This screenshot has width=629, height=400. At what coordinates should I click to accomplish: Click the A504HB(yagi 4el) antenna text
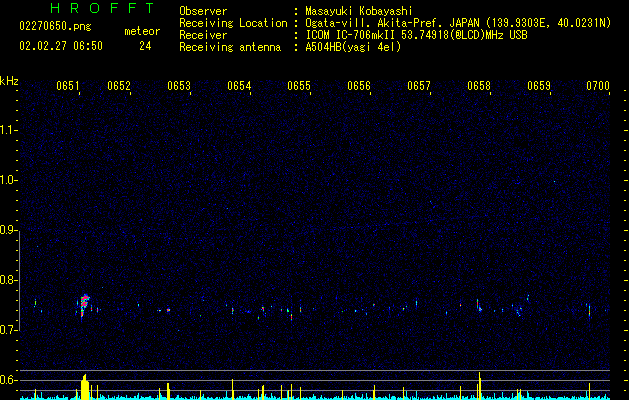point(353,47)
